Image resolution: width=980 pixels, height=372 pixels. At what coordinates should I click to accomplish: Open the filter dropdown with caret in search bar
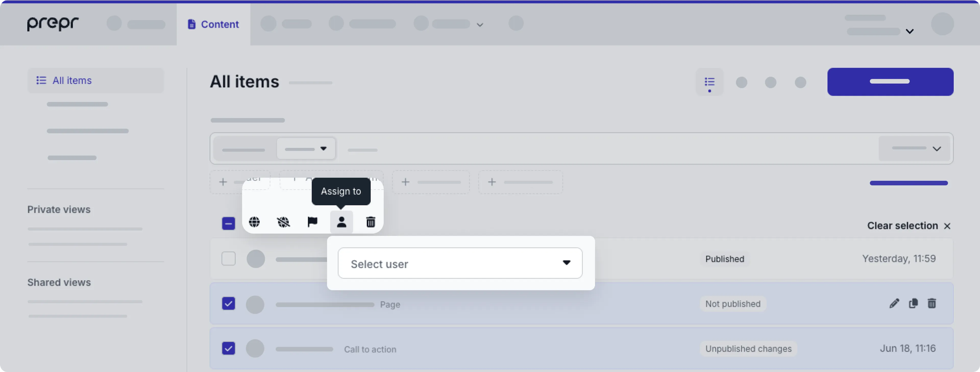coord(306,148)
